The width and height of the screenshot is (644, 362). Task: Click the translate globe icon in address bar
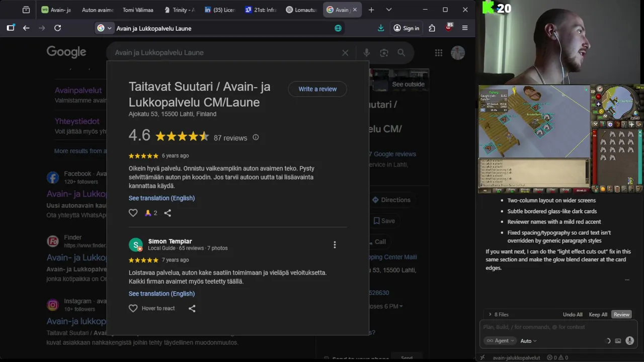point(338,28)
